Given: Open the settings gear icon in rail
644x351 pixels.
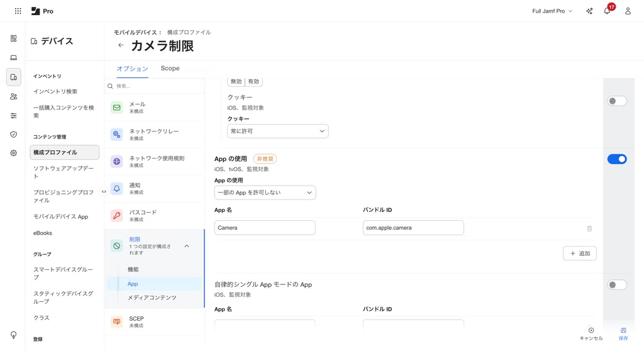Looking at the screenshot, I should click(14, 153).
